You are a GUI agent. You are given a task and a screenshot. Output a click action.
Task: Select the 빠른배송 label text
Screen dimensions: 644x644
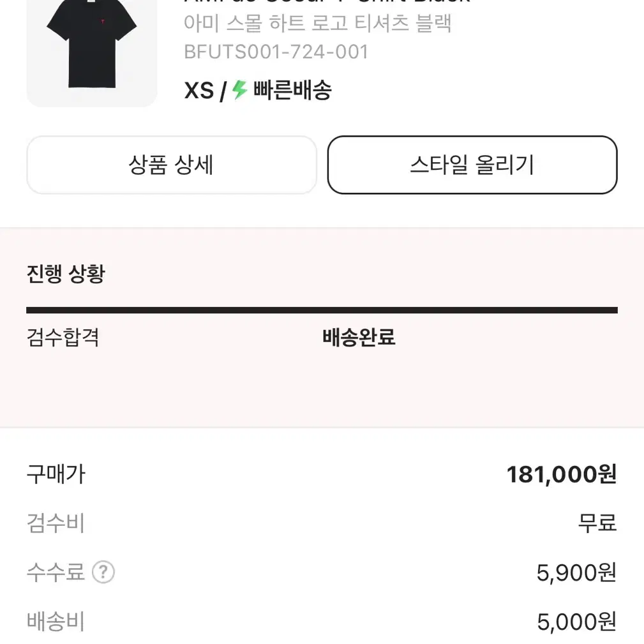292,90
